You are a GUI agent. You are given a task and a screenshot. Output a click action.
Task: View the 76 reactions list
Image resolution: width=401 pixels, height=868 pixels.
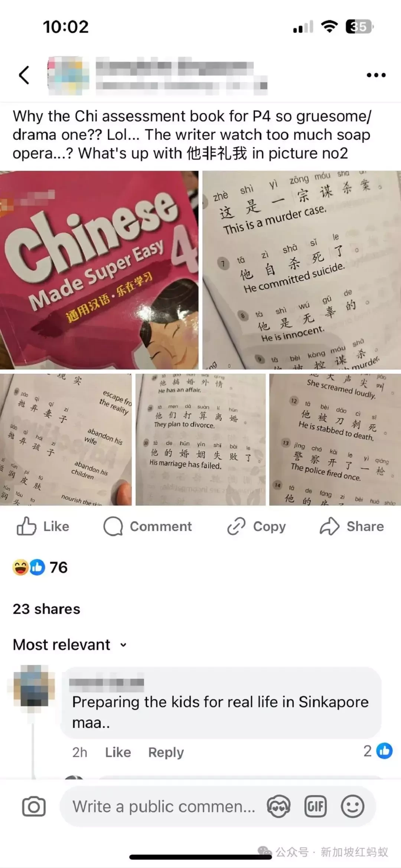click(x=40, y=567)
